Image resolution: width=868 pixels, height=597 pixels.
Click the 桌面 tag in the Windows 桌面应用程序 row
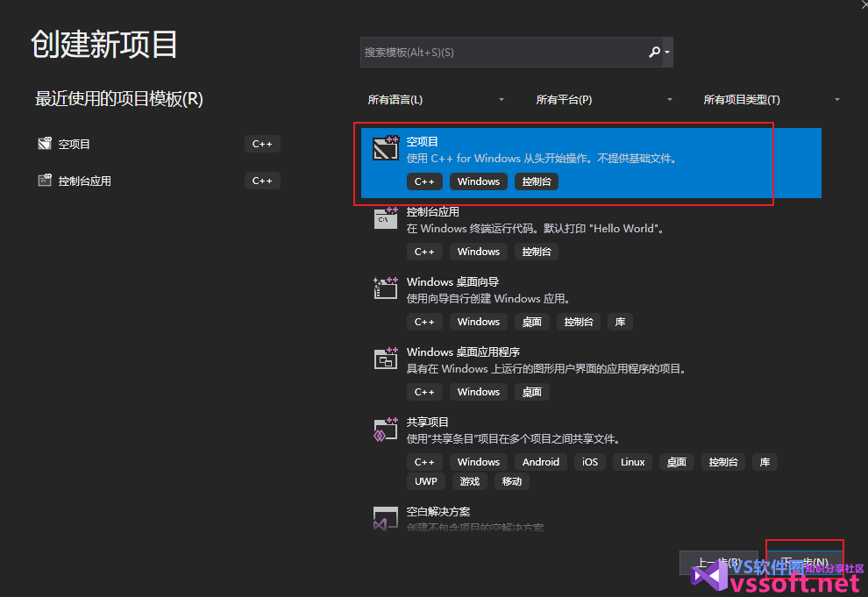point(532,392)
